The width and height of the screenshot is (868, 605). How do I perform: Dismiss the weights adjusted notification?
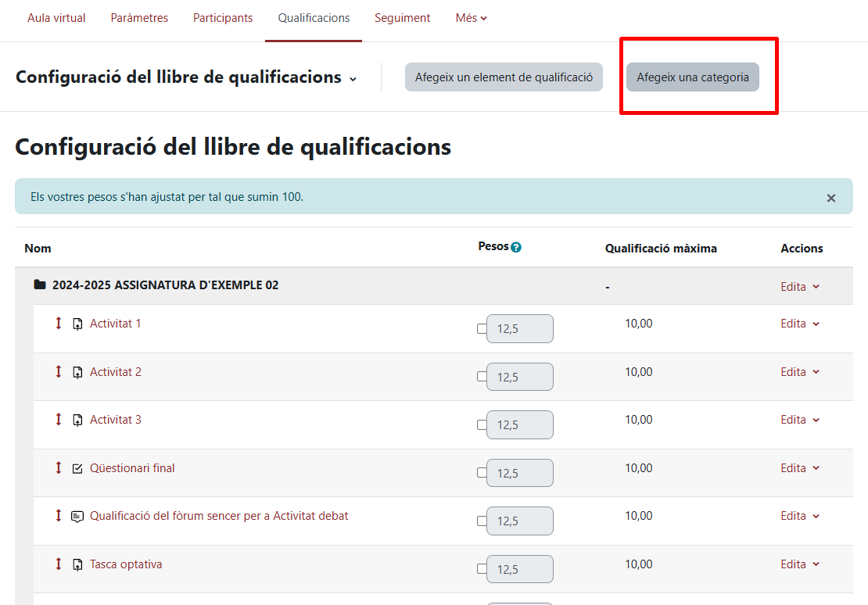pos(831,199)
